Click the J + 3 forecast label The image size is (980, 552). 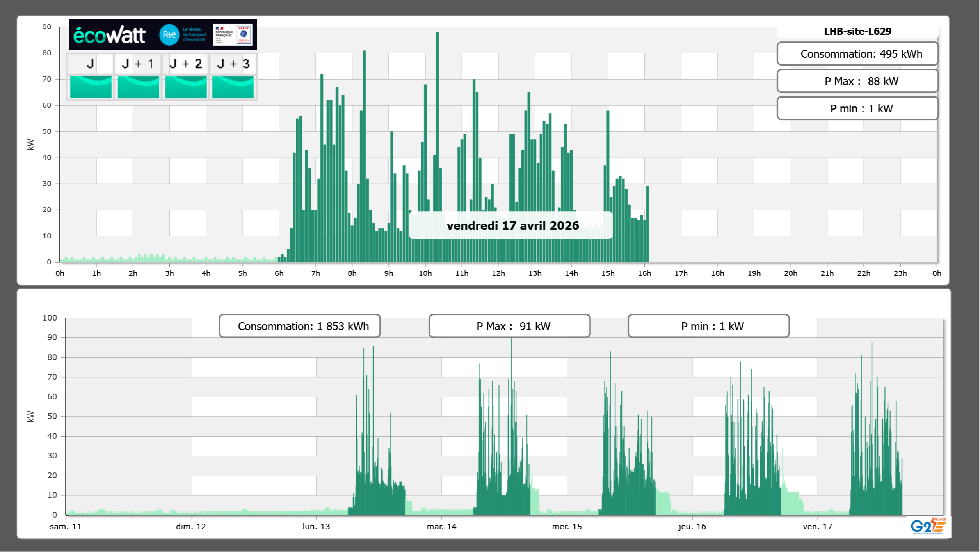tap(233, 64)
